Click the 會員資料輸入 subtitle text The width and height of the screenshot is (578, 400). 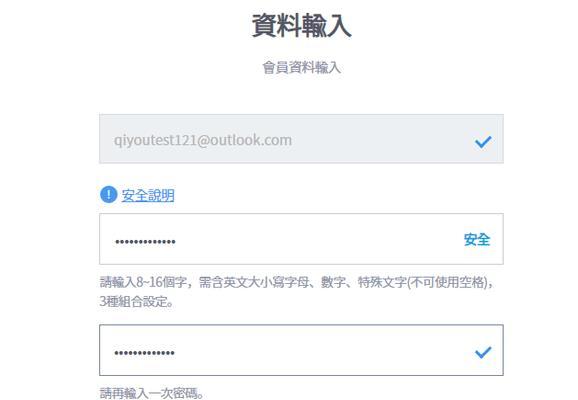(302, 67)
